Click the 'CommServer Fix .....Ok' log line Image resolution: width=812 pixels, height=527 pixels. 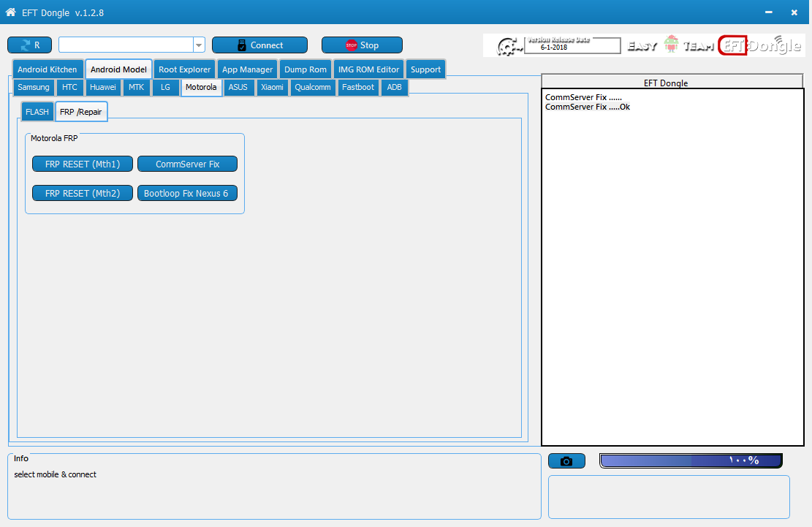click(587, 107)
